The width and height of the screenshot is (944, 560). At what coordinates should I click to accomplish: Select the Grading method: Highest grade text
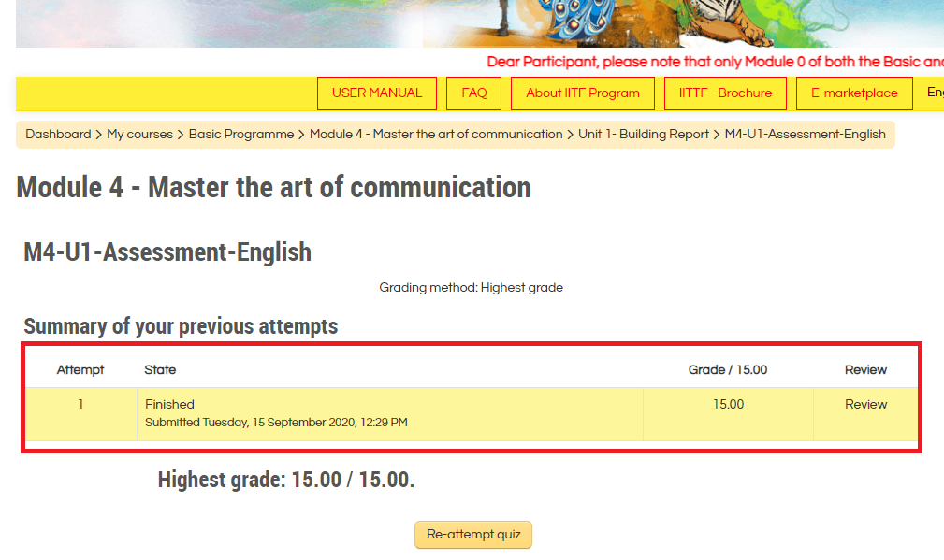471,288
